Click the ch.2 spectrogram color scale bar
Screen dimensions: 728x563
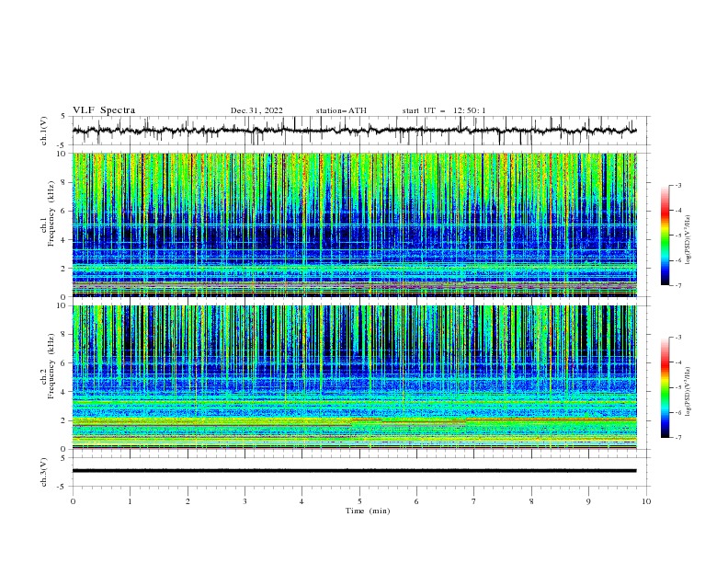click(x=665, y=387)
